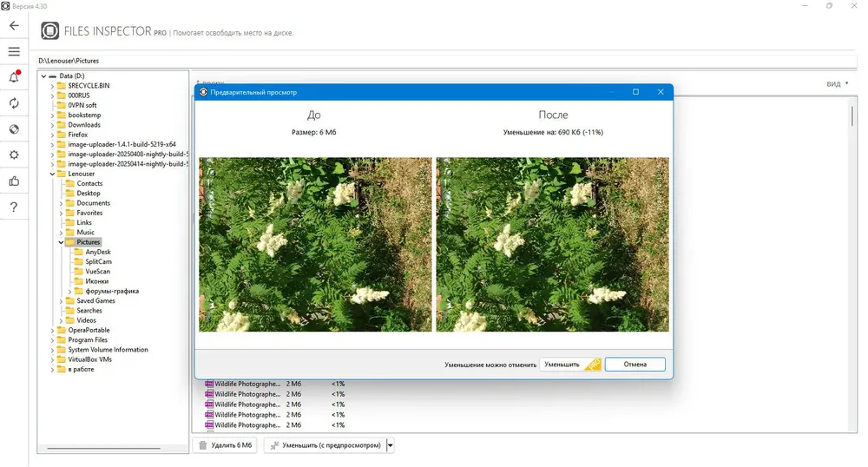Click the refresh arrows icon
Image resolution: width=868 pixels, height=467 pixels.
(x=14, y=103)
